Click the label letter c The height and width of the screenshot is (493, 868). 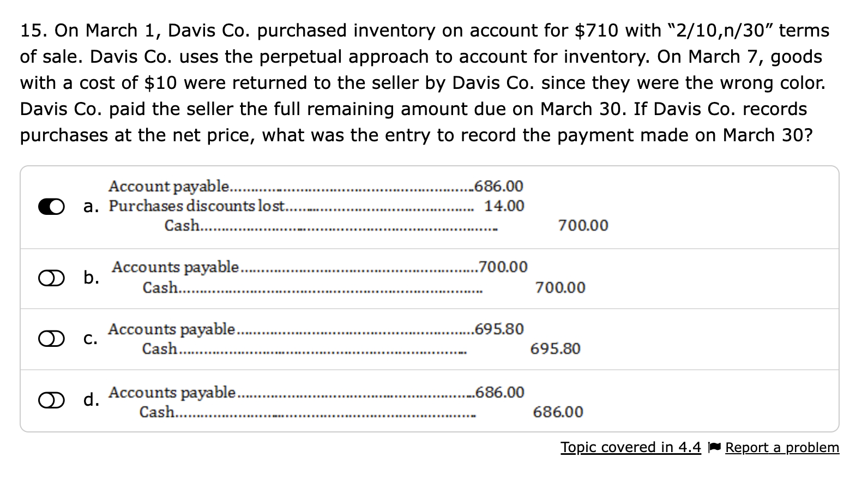pos(89,339)
